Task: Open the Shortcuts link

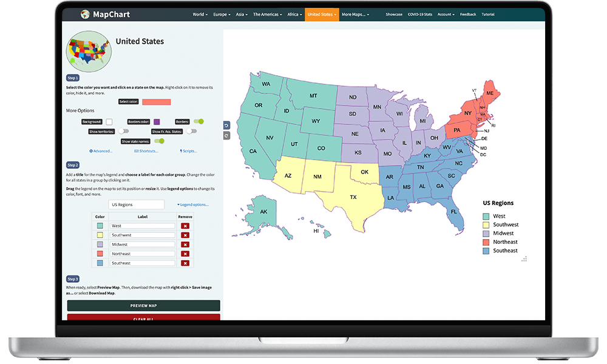Action: point(146,151)
